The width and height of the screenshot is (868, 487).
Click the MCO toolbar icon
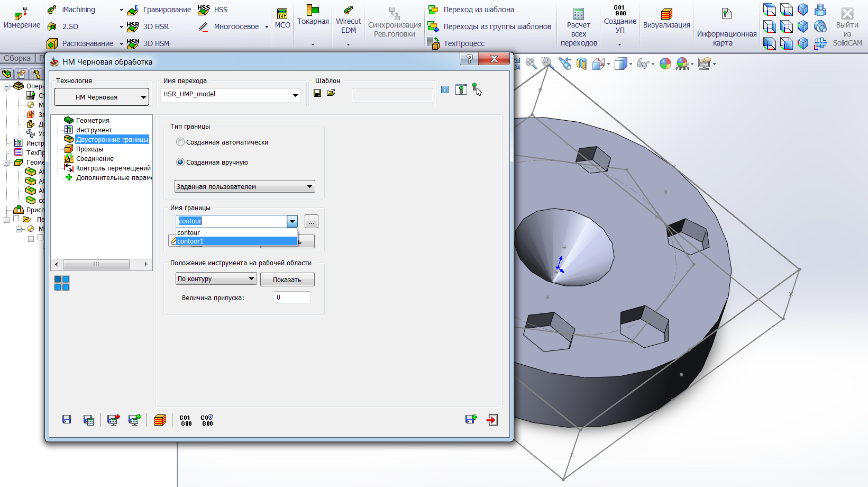point(282,19)
